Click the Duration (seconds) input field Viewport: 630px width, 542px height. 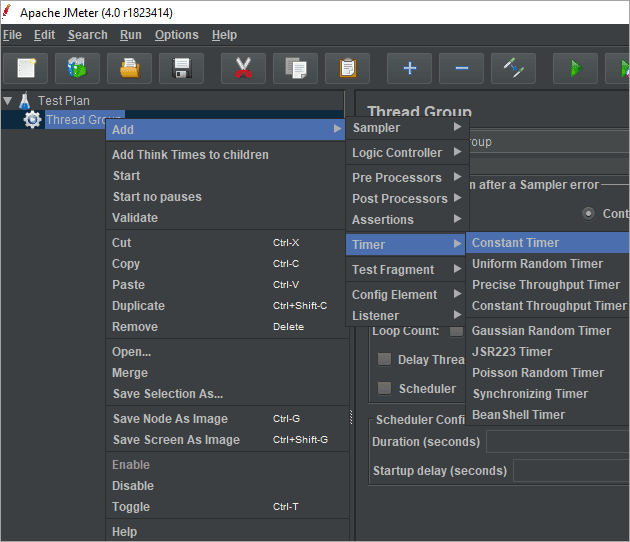[x=558, y=441]
